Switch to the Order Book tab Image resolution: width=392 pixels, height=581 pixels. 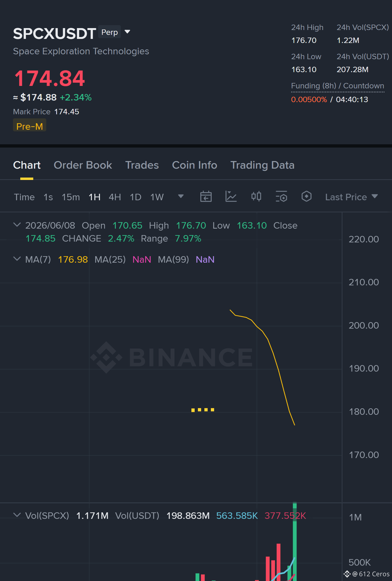coord(83,165)
